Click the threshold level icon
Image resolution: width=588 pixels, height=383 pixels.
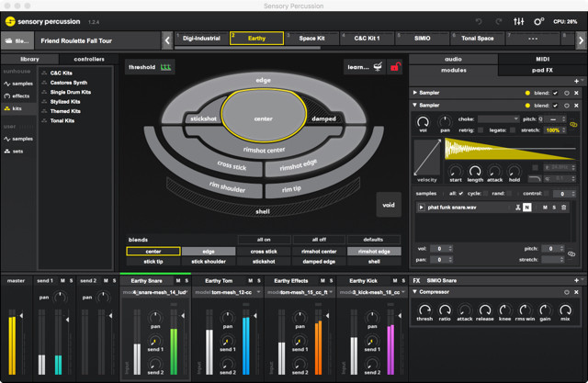click(x=165, y=67)
